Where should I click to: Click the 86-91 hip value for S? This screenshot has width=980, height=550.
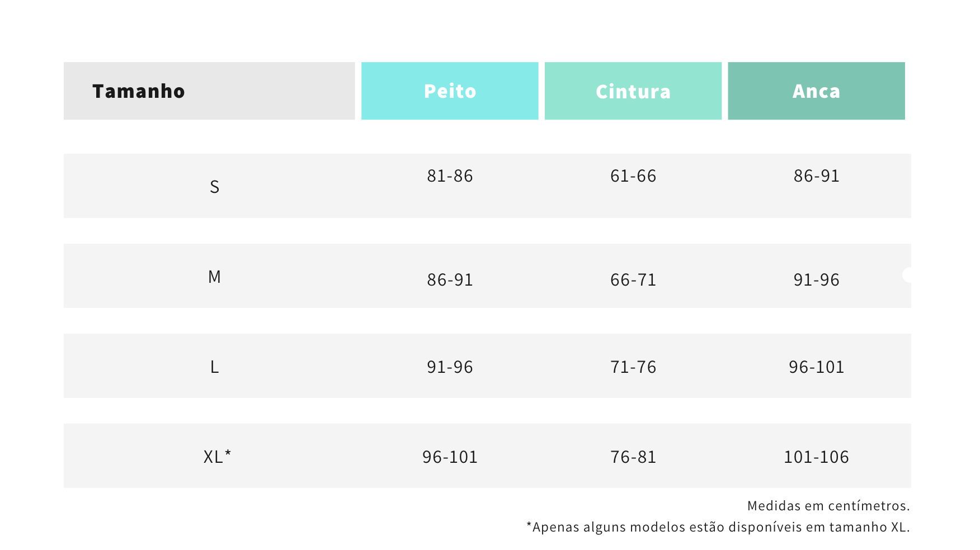click(x=816, y=176)
